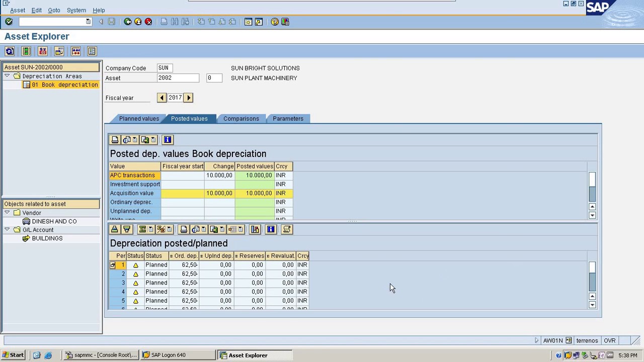Click the blue Information icon above Posted dep. values

[x=168, y=140]
